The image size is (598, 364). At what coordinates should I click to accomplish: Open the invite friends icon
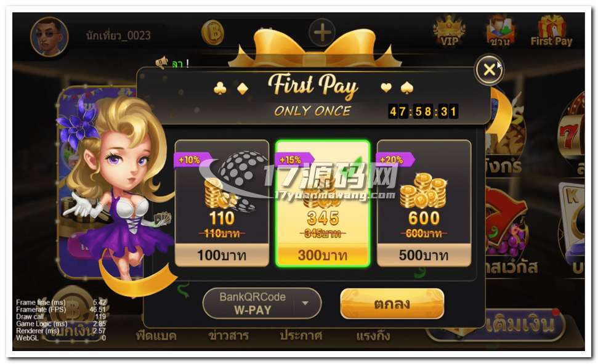[500, 31]
